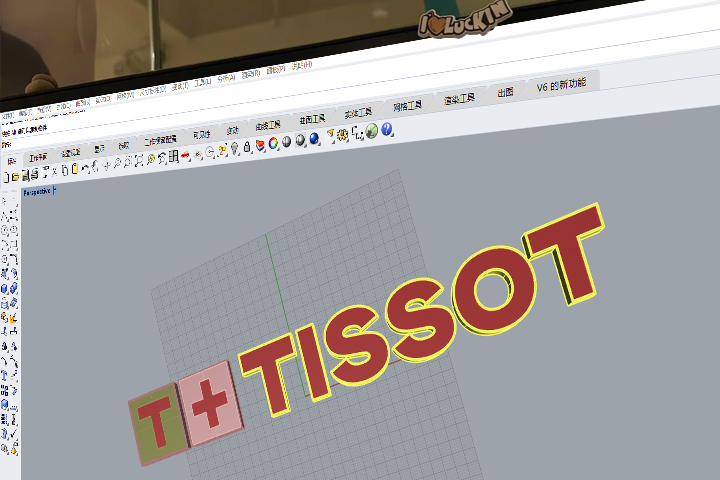Screen dimensions: 720x480
Task: Click the light bulb hide objects icon
Action: pos(234,148)
